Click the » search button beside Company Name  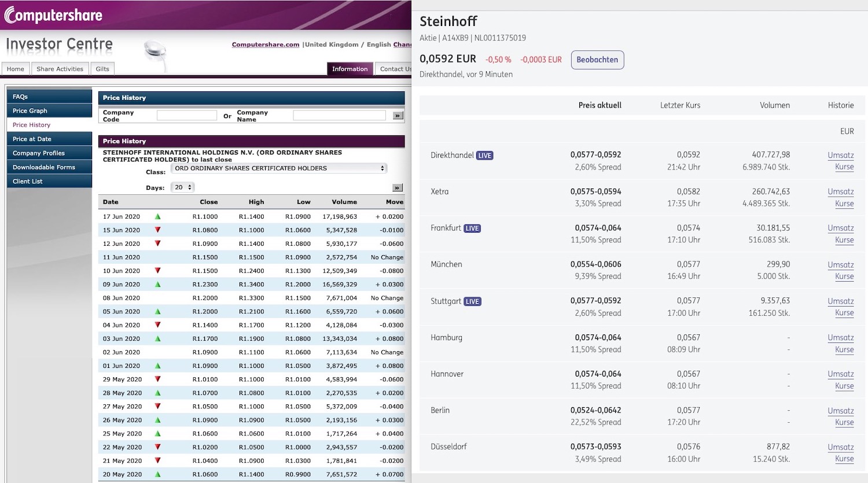click(x=398, y=115)
